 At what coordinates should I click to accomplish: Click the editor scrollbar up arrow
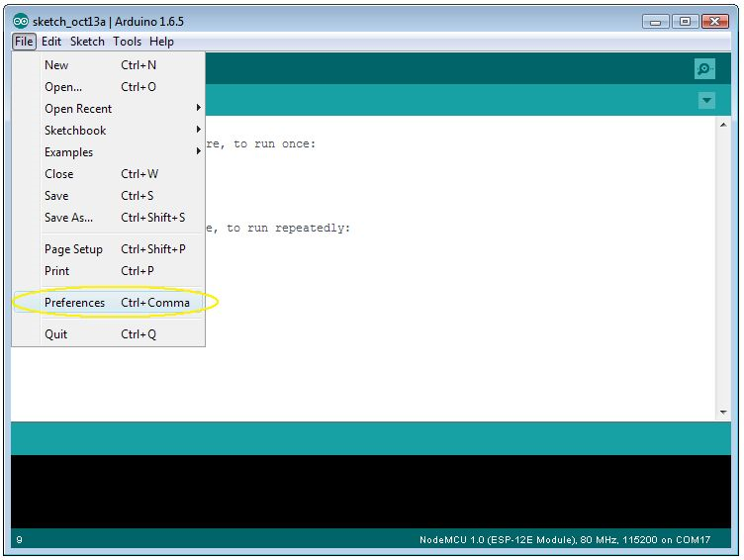pyautogui.click(x=723, y=125)
